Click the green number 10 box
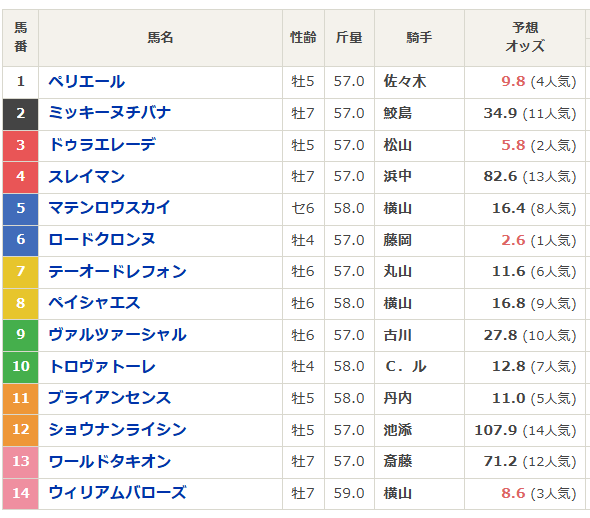This screenshot has width=590, height=518. 21,367
